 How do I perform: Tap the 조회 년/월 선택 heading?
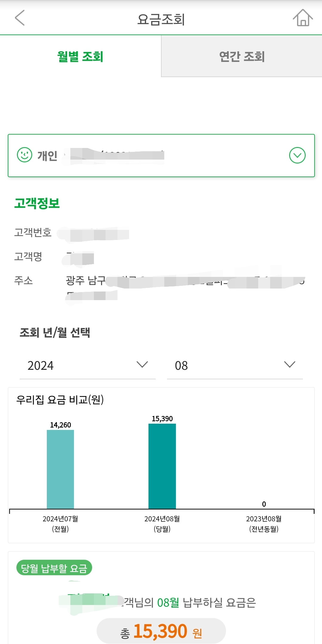coord(55,332)
